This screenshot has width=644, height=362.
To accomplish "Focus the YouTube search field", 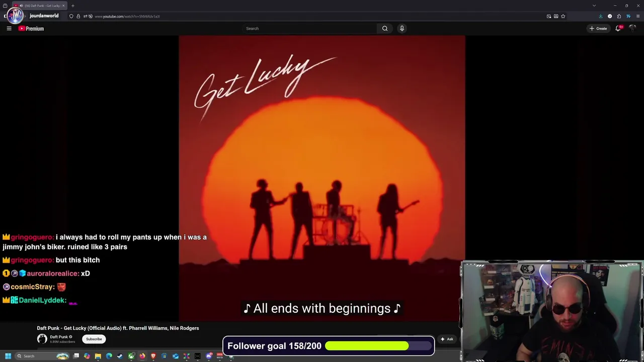I will pyautogui.click(x=309, y=29).
